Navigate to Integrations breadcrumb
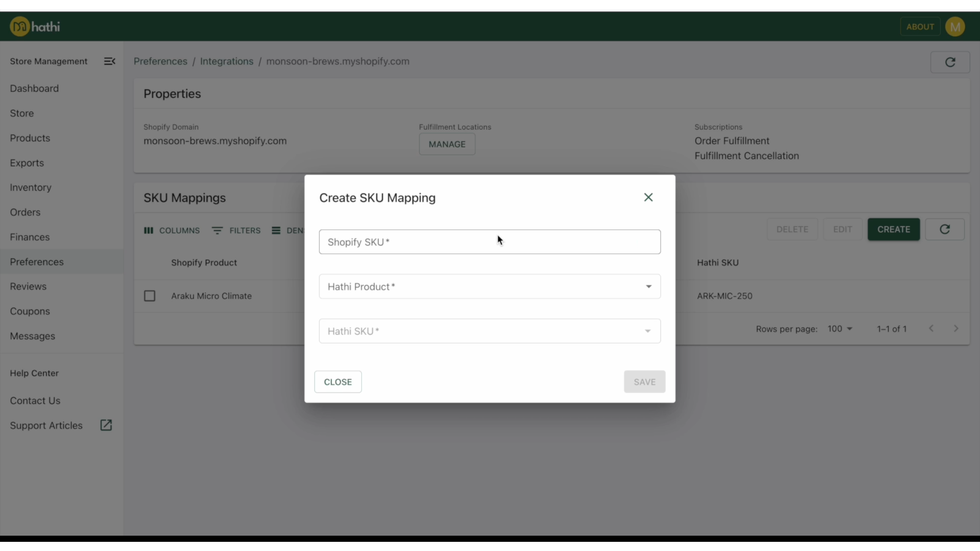The width and height of the screenshot is (980, 551). tap(227, 61)
